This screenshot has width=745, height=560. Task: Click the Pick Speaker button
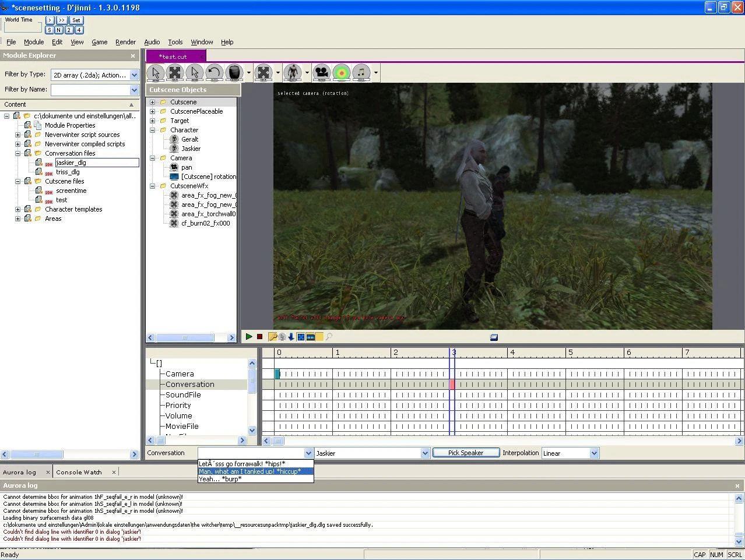click(466, 453)
